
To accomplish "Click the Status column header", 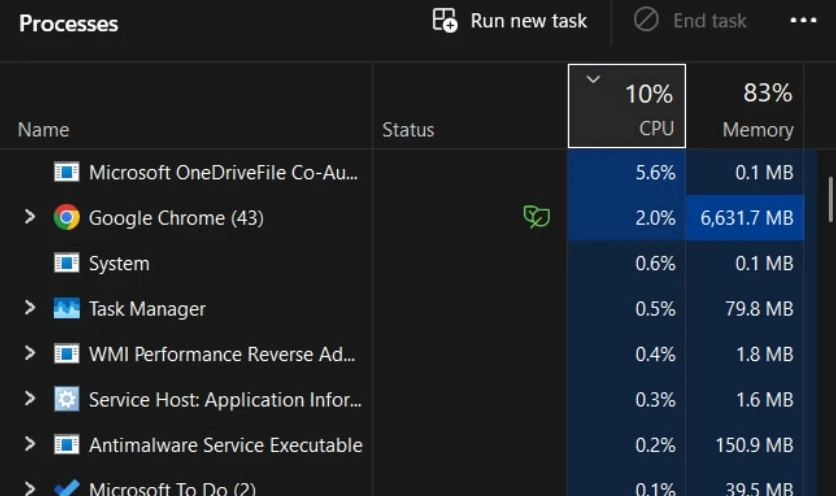I will click(x=408, y=130).
